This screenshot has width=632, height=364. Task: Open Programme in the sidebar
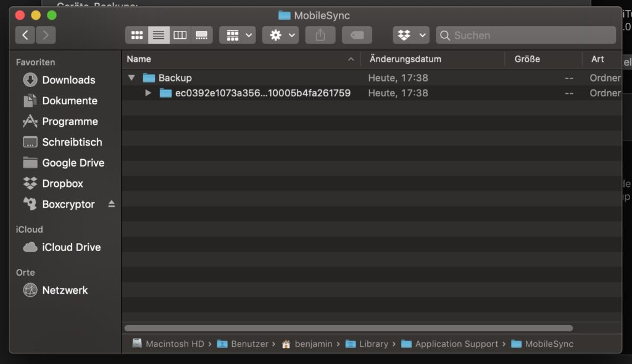(x=60, y=122)
